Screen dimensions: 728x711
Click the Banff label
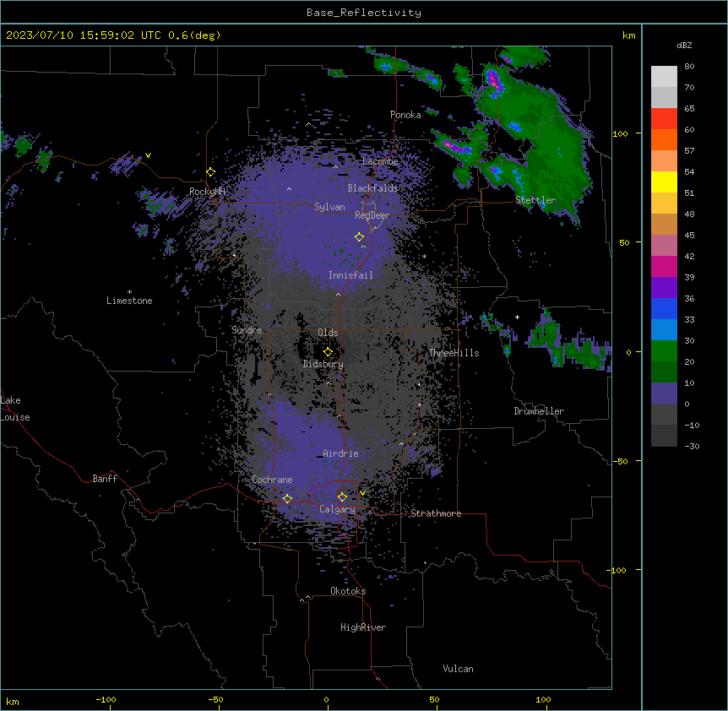[x=105, y=479]
